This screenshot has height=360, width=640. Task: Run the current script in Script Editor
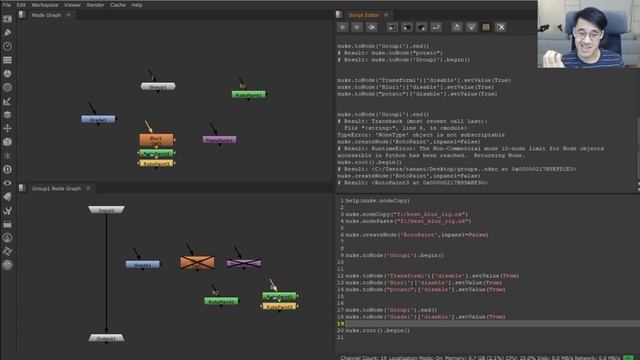(x=436, y=27)
